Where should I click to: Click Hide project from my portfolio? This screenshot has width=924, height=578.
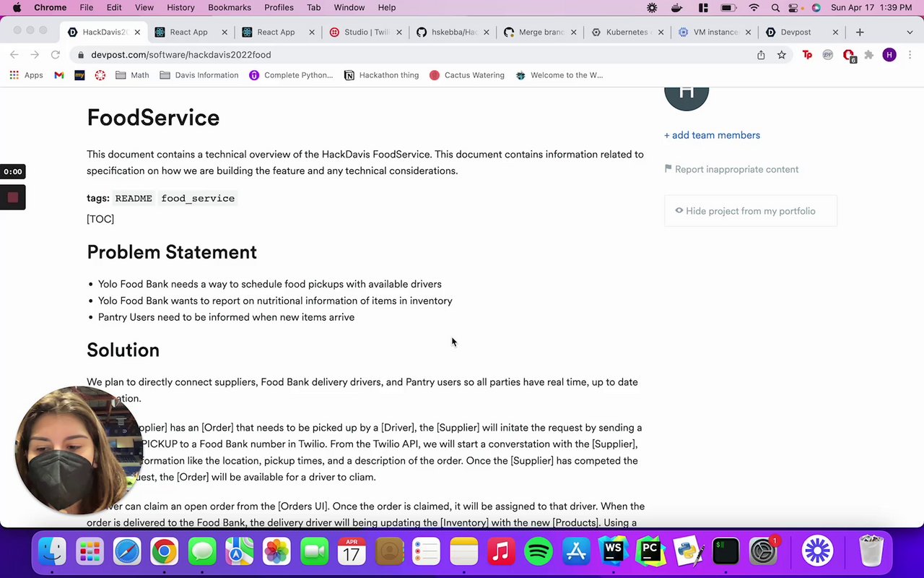[x=751, y=211]
